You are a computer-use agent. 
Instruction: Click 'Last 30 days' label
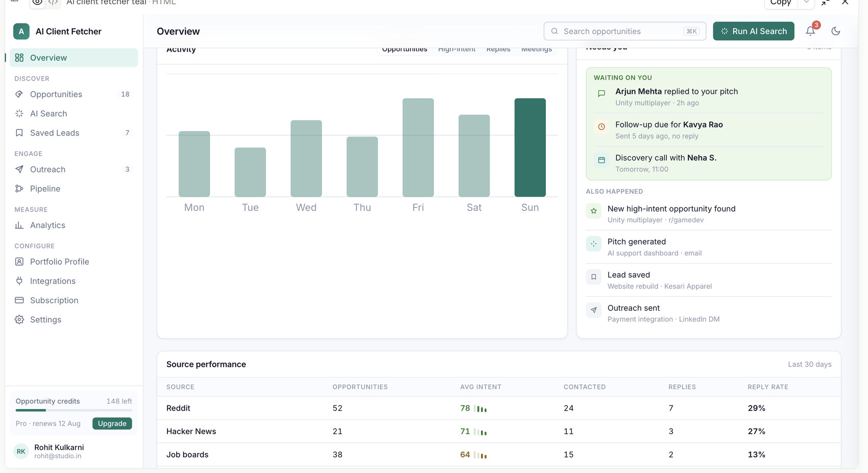coord(810,364)
